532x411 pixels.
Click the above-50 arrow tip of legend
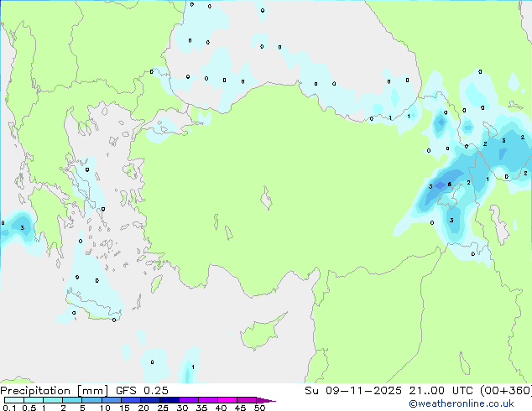coord(266,400)
